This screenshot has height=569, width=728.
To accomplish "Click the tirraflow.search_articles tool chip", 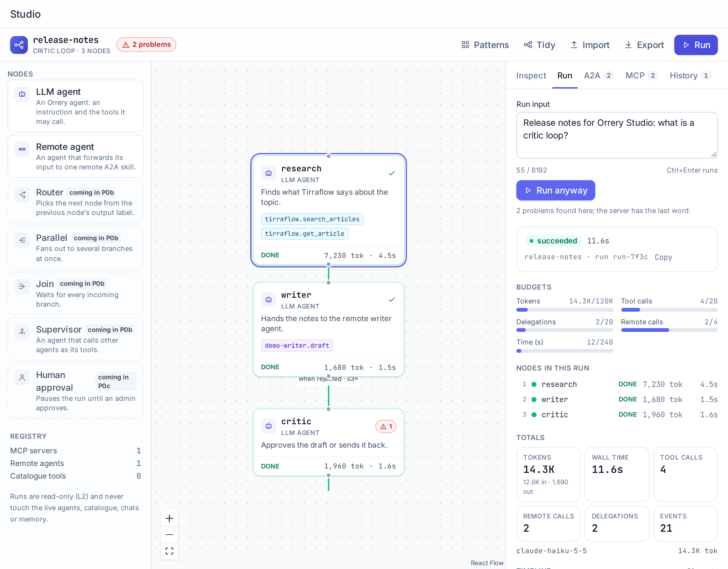I will pyautogui.click(x=312, y=219).
